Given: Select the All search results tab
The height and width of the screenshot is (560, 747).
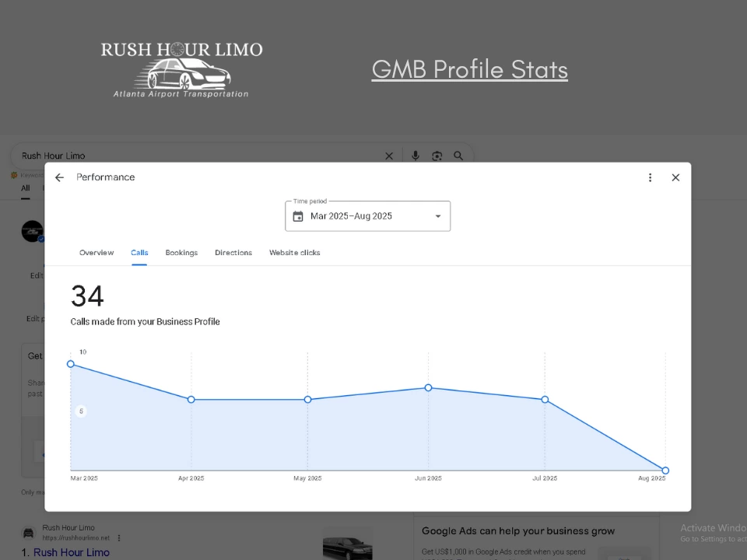Looking at the screenshot, I should (25, 188).
